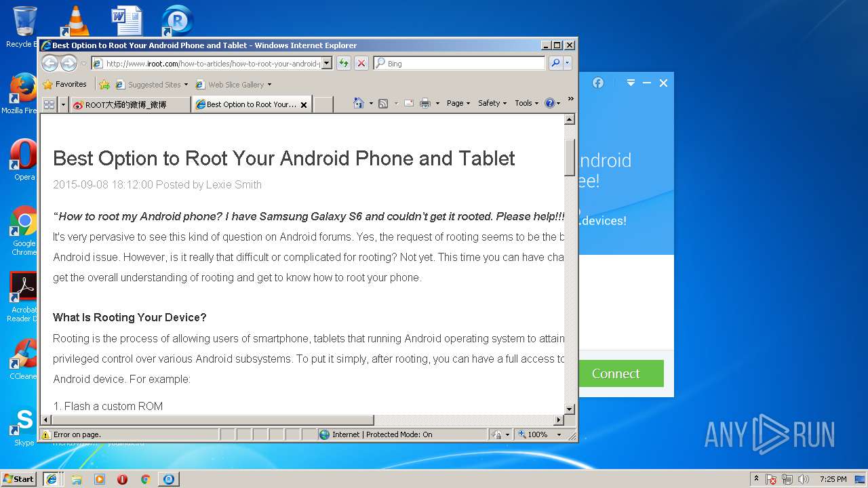Click the RSS Feeds icon
868x488 pixels.
coord(383,103)
